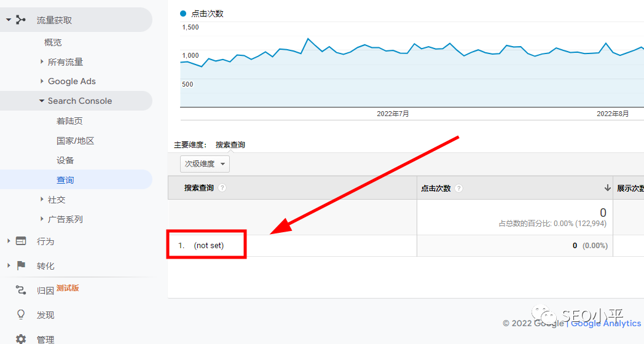Viewport: 644px width, 344px height.
Task: Click the 搜索查询 column header
Action: [199, 187]
